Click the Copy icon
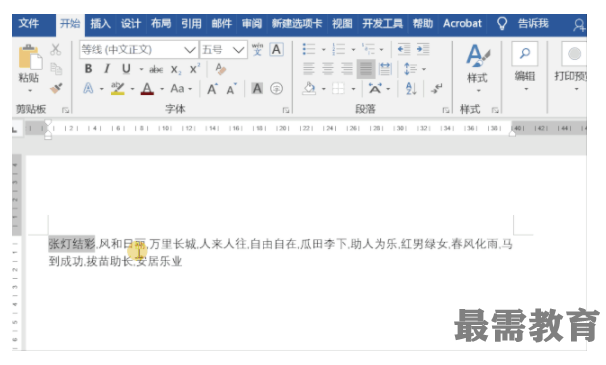Image resolution: width=606 pixels, height=365 pixels. [x=56, y=69]
